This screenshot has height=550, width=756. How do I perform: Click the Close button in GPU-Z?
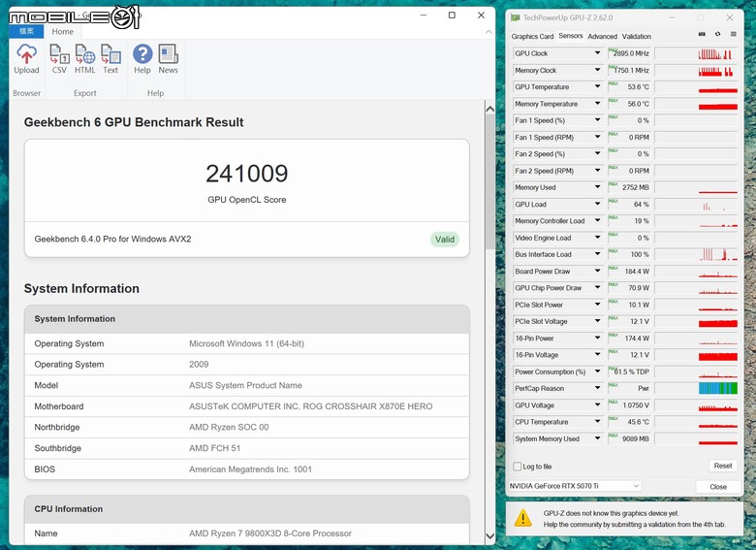pyautogui.click(x=718, y=487)
